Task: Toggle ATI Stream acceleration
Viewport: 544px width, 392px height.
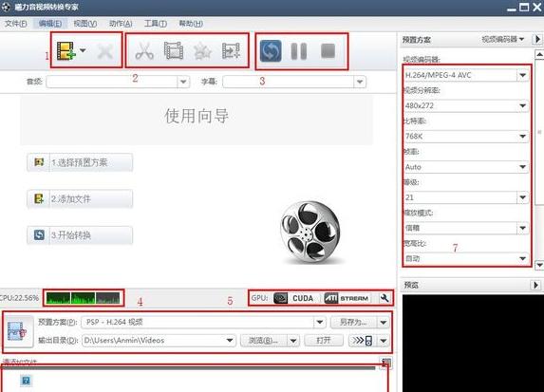Action: 347,298
